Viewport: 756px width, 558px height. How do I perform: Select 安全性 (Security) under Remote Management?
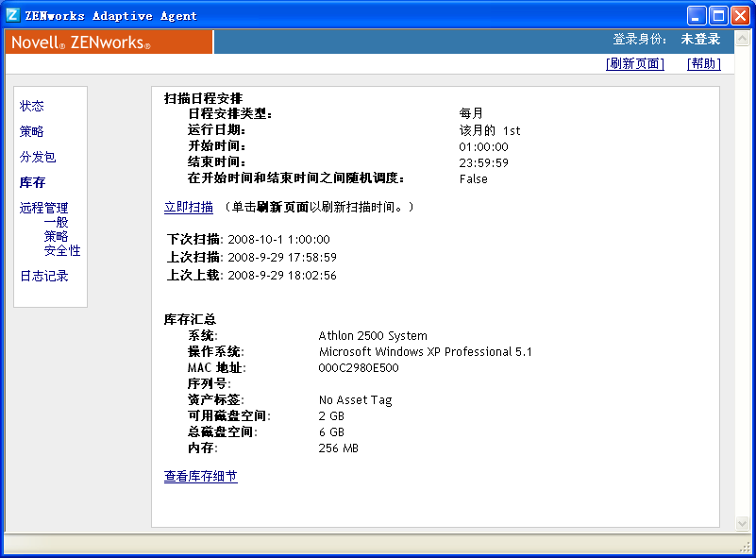62,249
